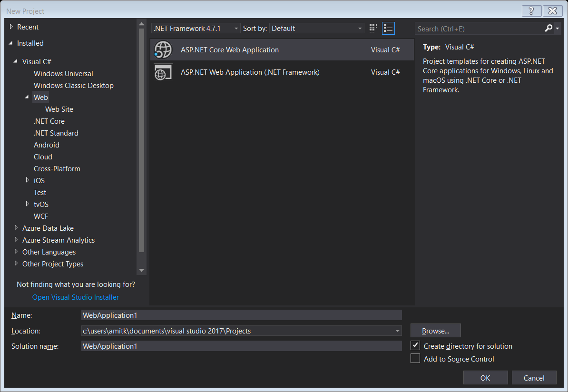The width and height of the screenshot is (568, 392).
Task: Expand Other Languages node
Action: coord(16,252)
